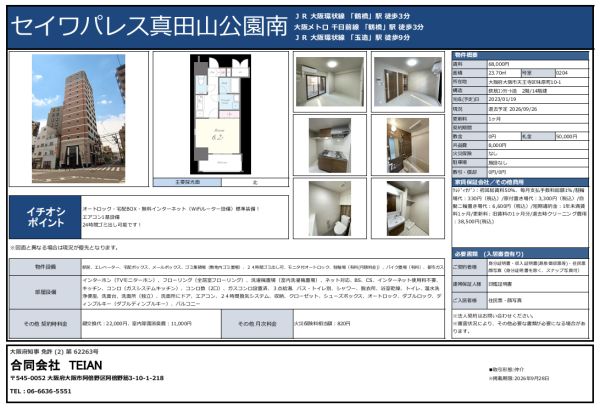Select the room number 0204
This screenshot has height=418, width=600.
(x=562, y=73)
